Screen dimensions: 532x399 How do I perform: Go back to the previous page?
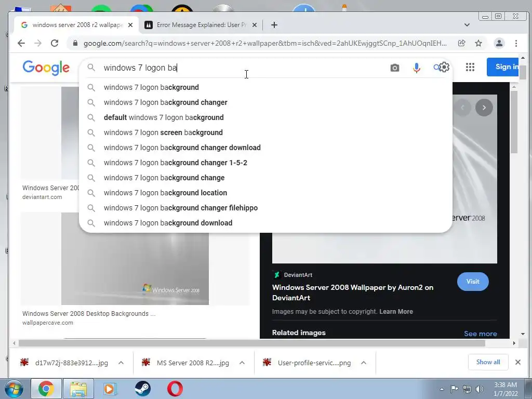pos(21,43)
